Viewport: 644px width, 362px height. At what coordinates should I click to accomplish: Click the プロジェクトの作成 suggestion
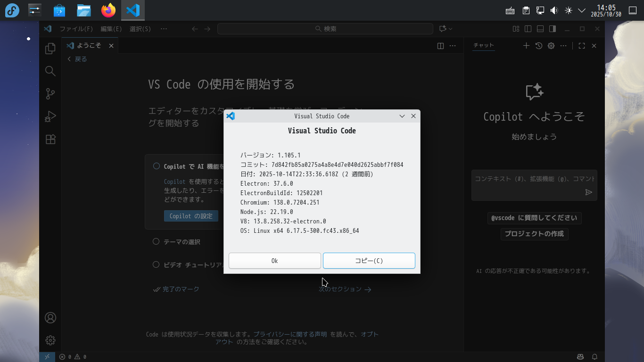(534, 234)
